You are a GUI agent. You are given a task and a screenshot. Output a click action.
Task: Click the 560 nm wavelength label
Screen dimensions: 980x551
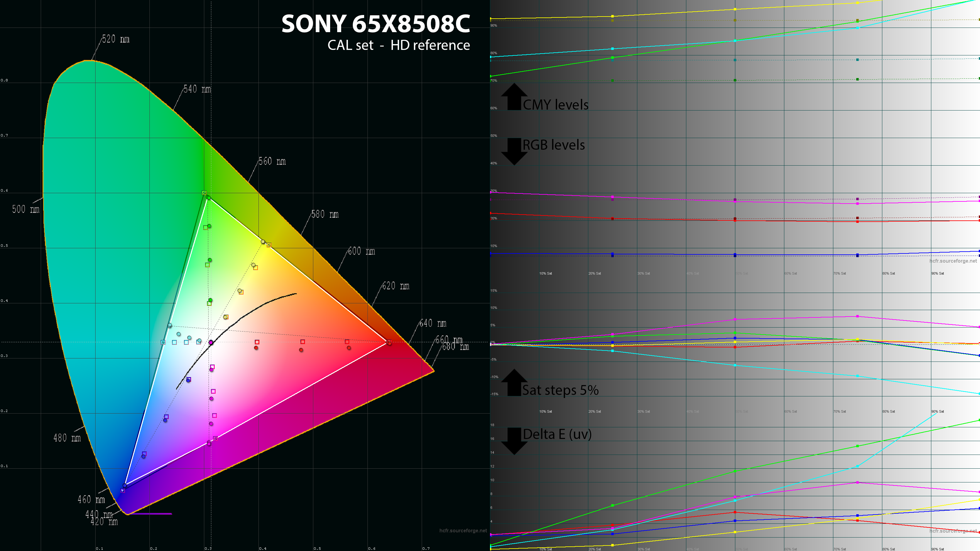tap(272, 161)
